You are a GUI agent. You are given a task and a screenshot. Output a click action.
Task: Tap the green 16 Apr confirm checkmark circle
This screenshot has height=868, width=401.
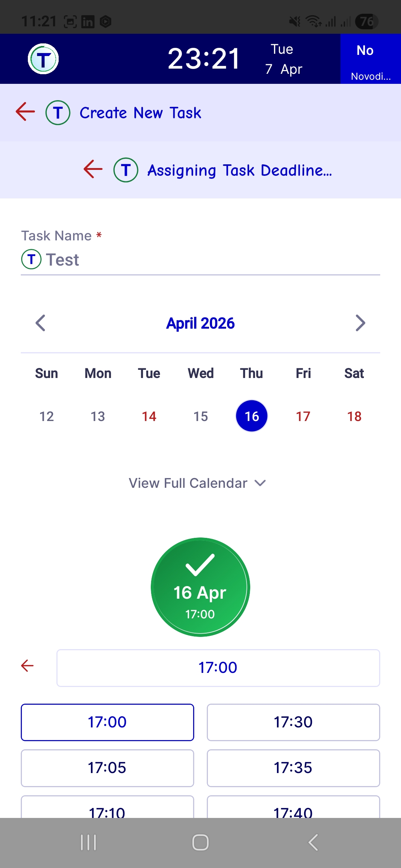click(x=200, y=587)
